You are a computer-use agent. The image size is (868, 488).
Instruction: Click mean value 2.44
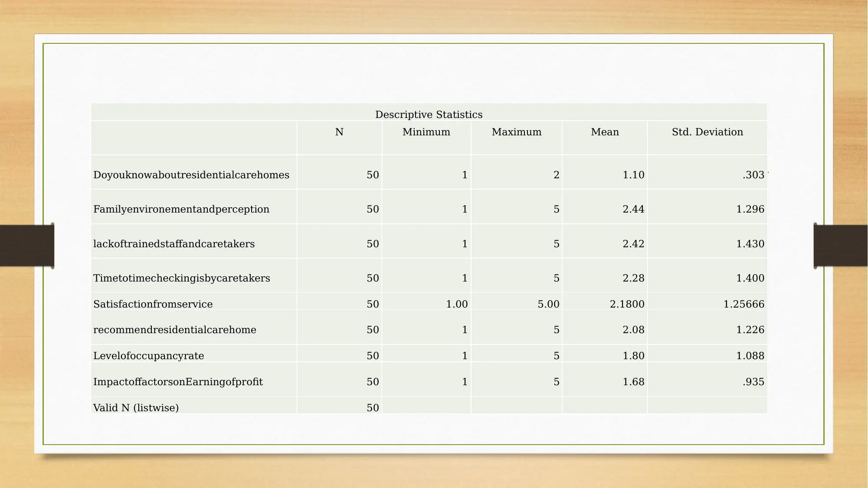[633, 209]
